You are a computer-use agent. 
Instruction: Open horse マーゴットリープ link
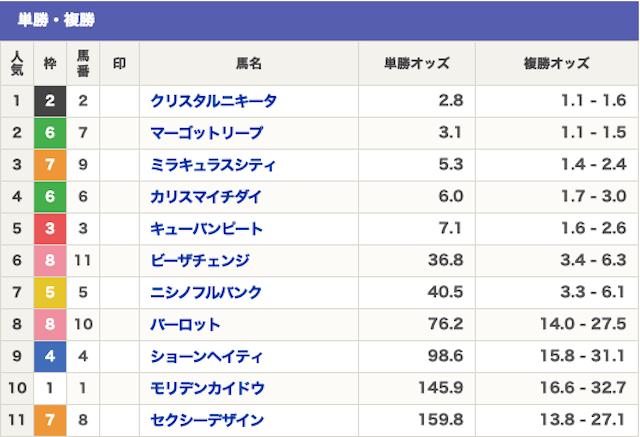pyautogui.click(x=207, y=133)
